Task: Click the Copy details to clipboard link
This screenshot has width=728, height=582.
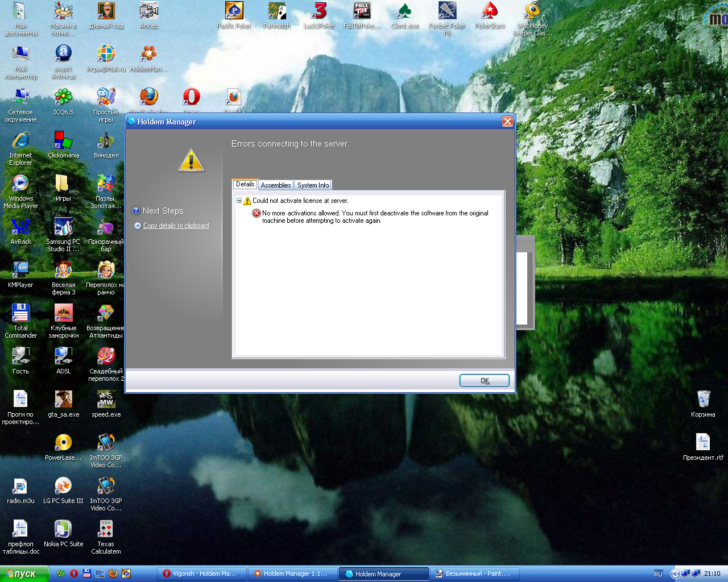Action: 176,226
